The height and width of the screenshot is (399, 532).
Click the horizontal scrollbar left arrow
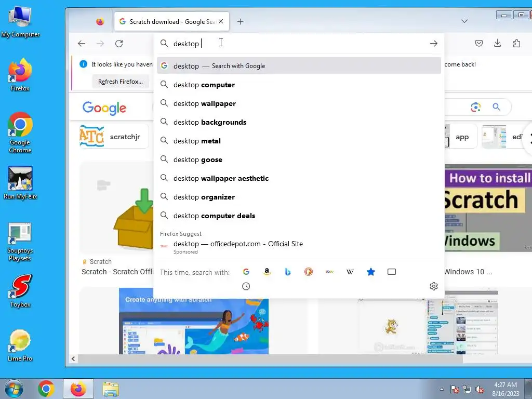point(73,358)
